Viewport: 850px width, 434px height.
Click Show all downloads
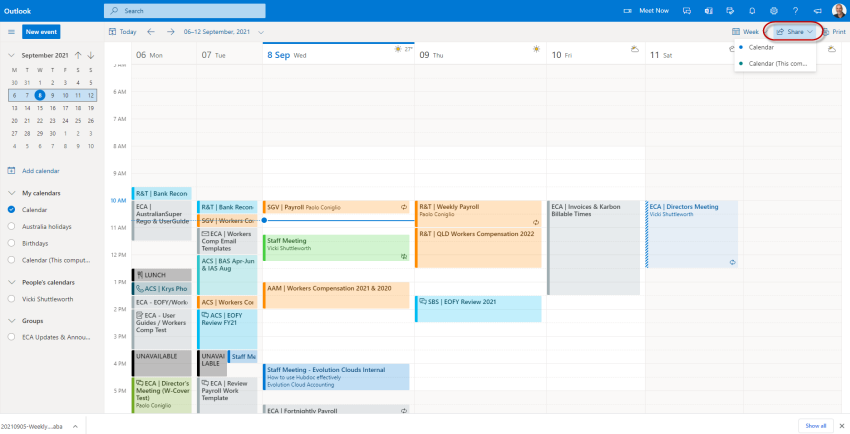click(x=816, y=425)
